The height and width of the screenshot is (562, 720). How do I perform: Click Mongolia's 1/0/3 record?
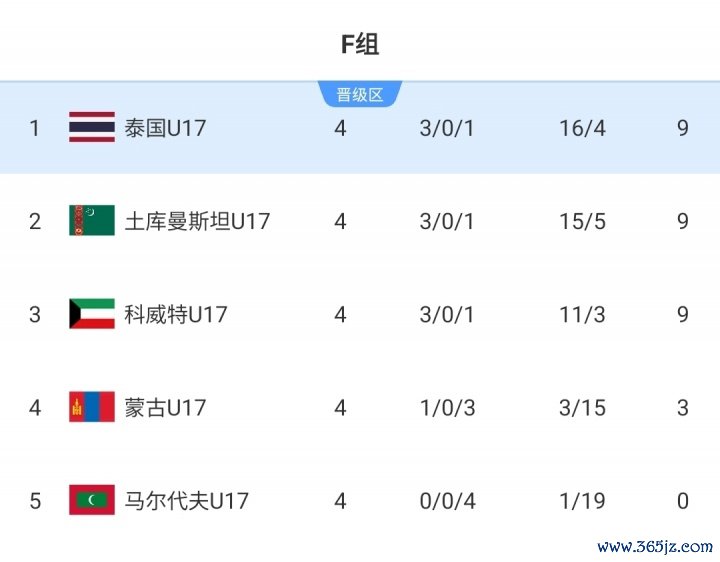click(447, 407)
